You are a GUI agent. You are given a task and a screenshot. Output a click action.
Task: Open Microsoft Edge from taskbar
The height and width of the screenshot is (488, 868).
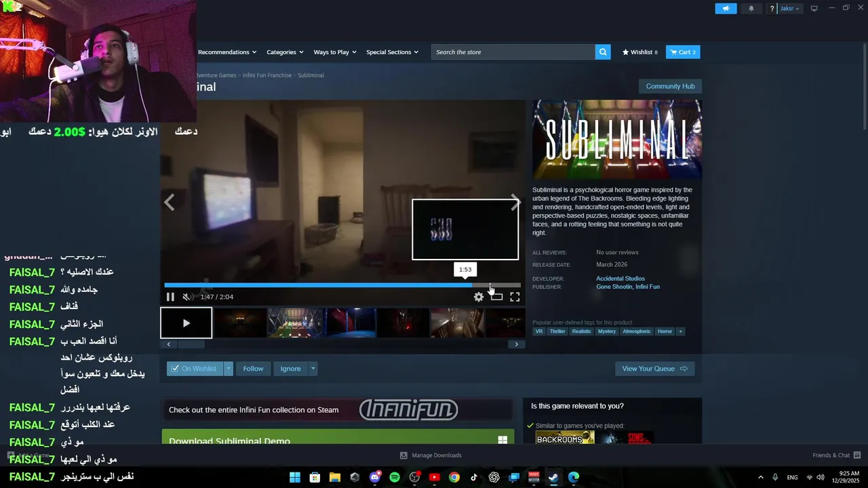click(574, 477)
